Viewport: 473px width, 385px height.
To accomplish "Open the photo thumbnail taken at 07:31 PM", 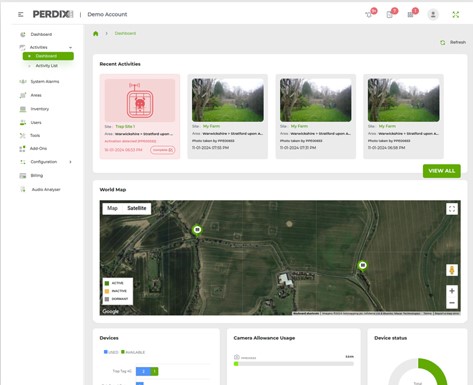I will 316,100.
